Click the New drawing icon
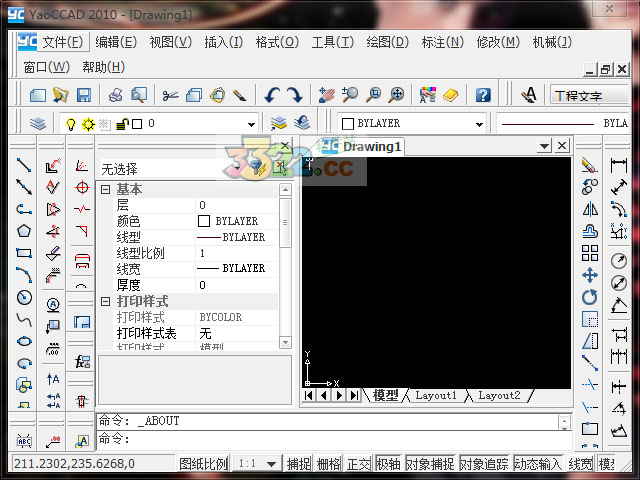Image resolution: width=640 pixels, height=480 pixels. pyautogui.click(x=38, y=95)
